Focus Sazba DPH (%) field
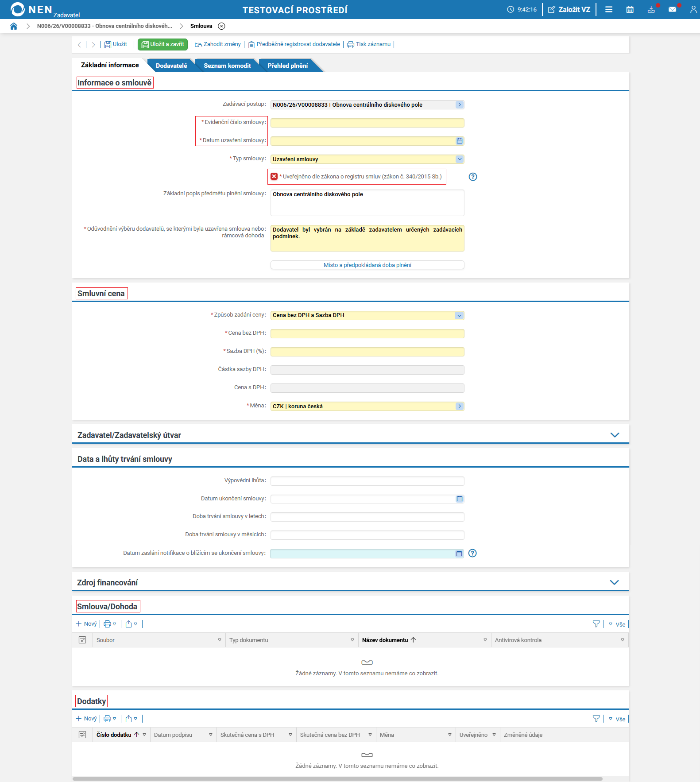 coord(367,352)
